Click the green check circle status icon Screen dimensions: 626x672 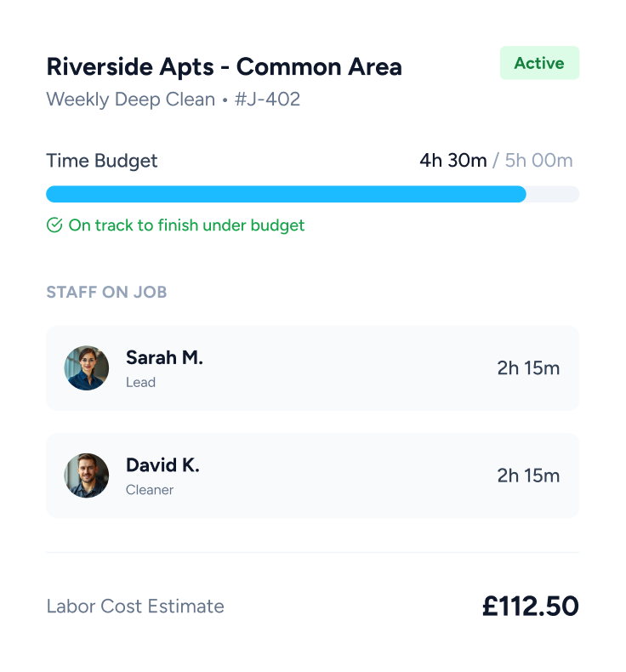[54, 225]
